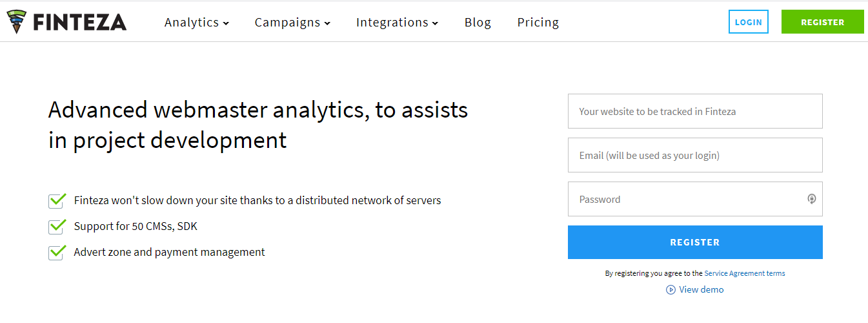Focus the website to be tracked field
This screenshot has height=323, width=868.
click(695, 111)
